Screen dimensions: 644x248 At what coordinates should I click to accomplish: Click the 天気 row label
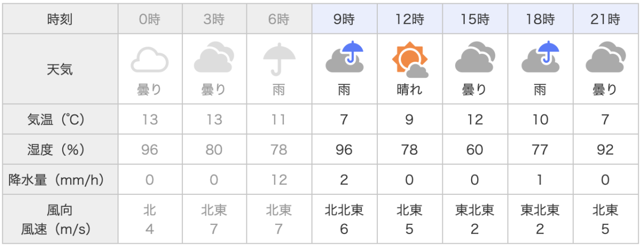coord(60,69)
